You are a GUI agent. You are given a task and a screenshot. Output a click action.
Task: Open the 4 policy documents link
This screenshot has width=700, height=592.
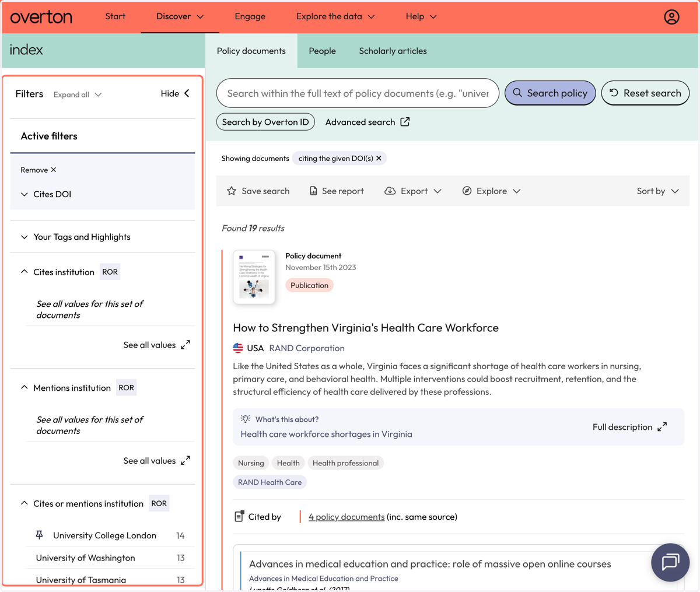[346, 517]
